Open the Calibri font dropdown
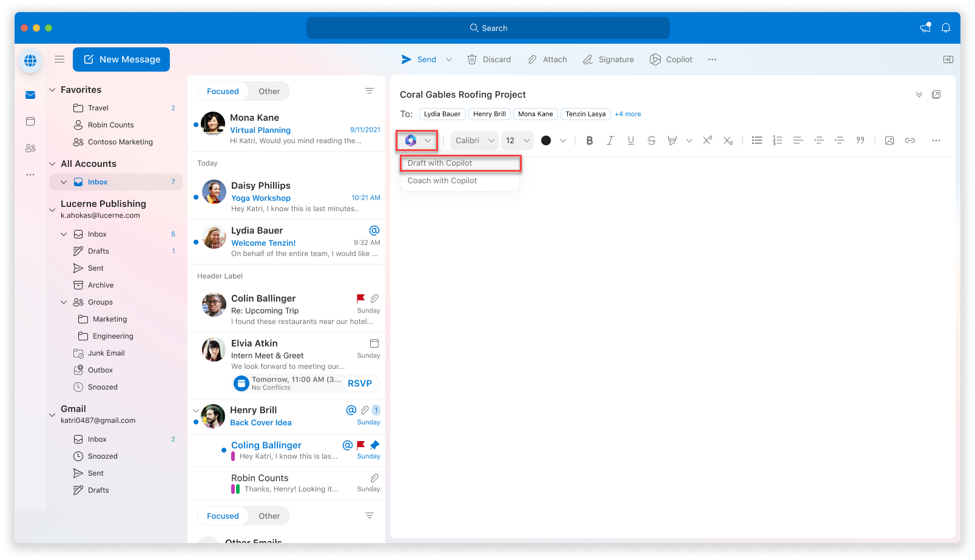Screen dimensions: 975x560 (474, 141)
